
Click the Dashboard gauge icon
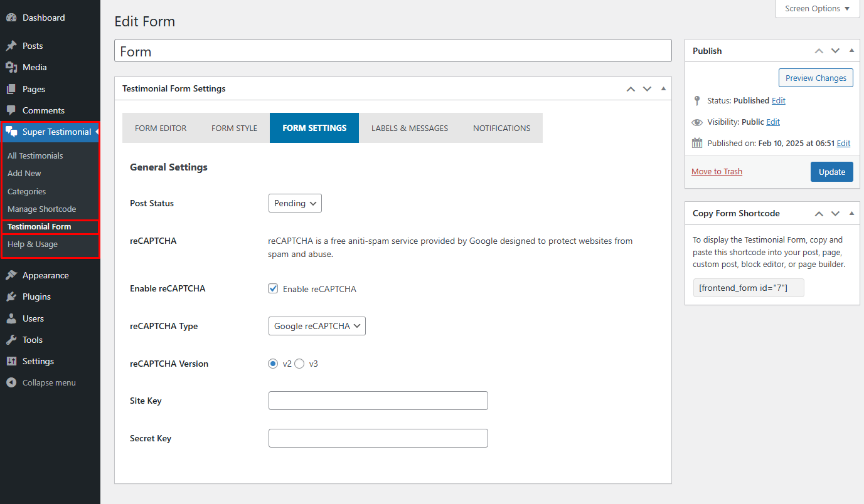point(11,18)
